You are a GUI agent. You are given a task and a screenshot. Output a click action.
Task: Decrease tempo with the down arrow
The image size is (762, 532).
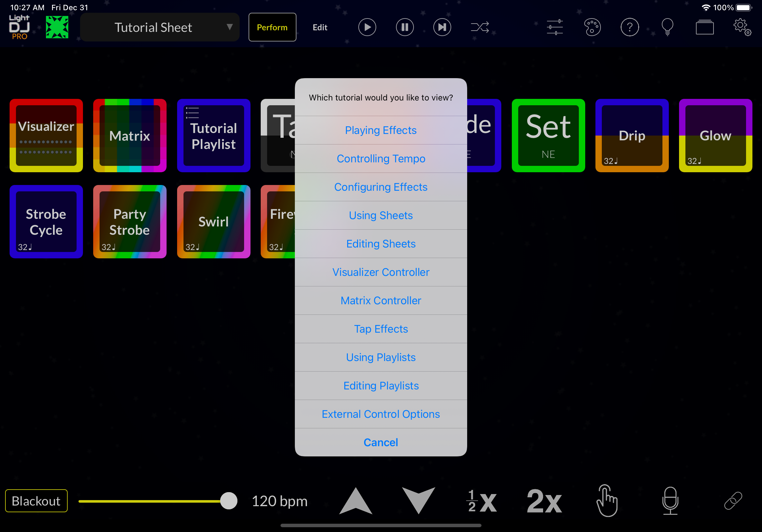[x=419, y=501]
